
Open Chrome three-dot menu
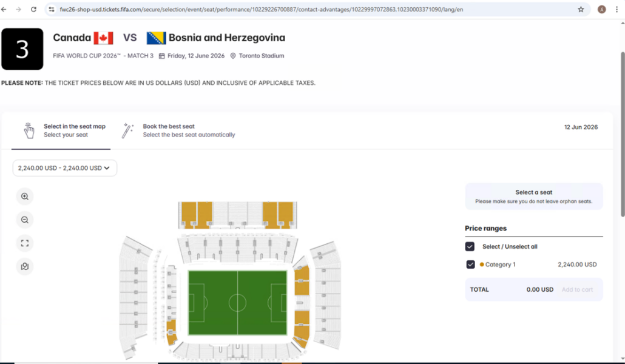(617, 9)
